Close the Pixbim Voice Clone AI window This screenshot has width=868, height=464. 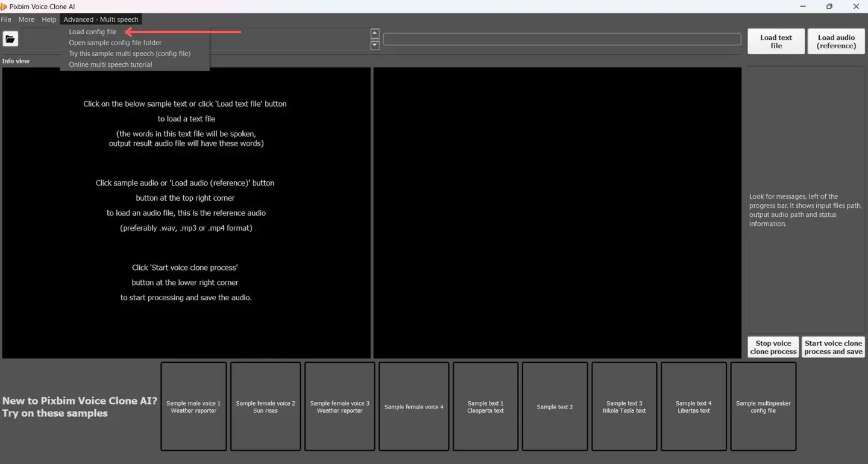click(856, 6)
